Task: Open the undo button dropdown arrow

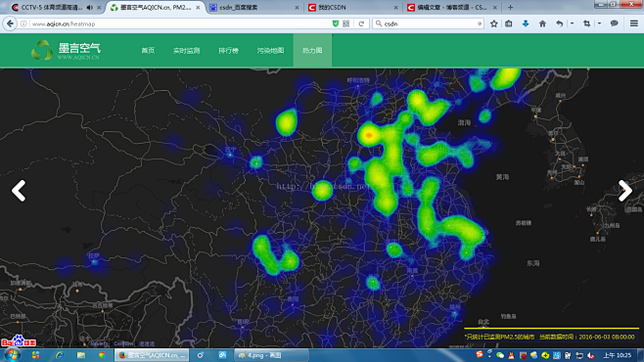Action: 572,23
